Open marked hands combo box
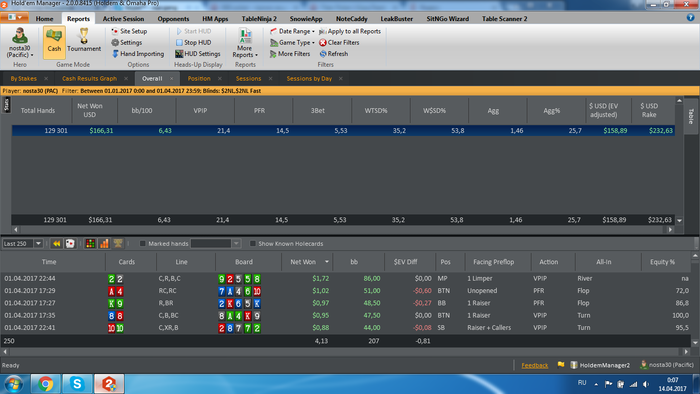The width and height of the screenshot is (700, 394). tap(215, 244)
